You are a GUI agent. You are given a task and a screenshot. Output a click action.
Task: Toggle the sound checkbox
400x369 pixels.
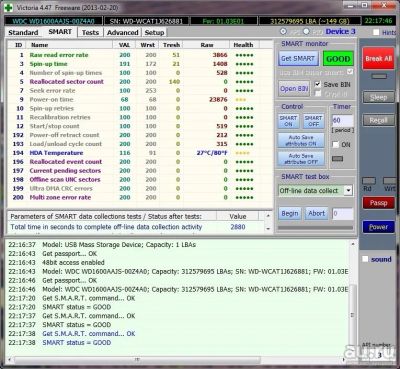pos(365,259)
